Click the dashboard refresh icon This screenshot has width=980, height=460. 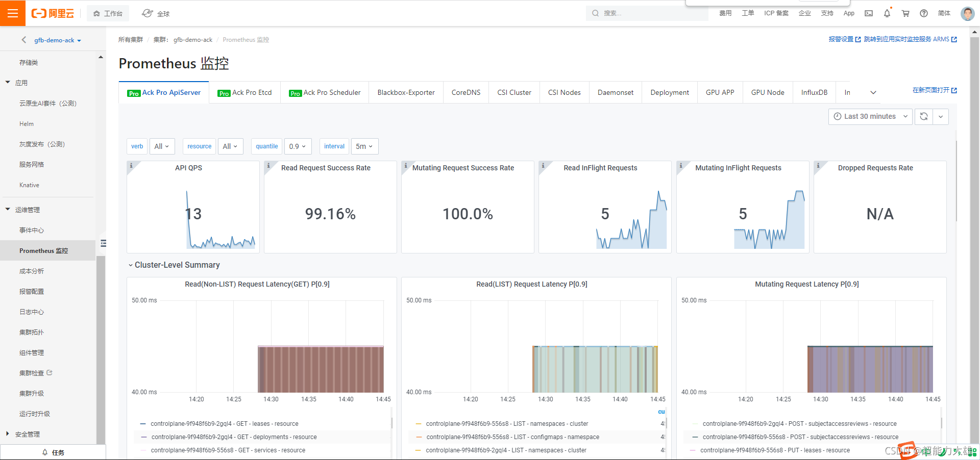click(924, 116)
